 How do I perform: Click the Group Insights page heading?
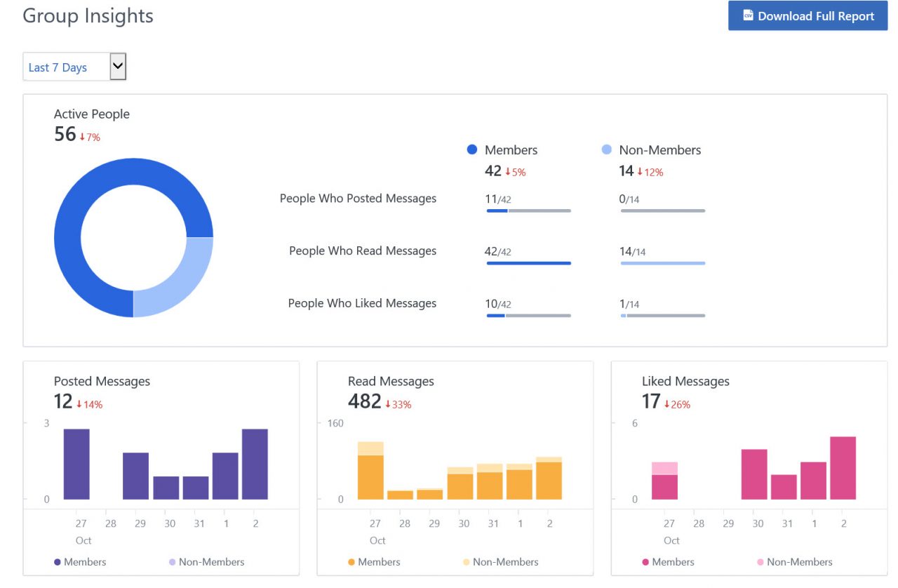[88, 16]
